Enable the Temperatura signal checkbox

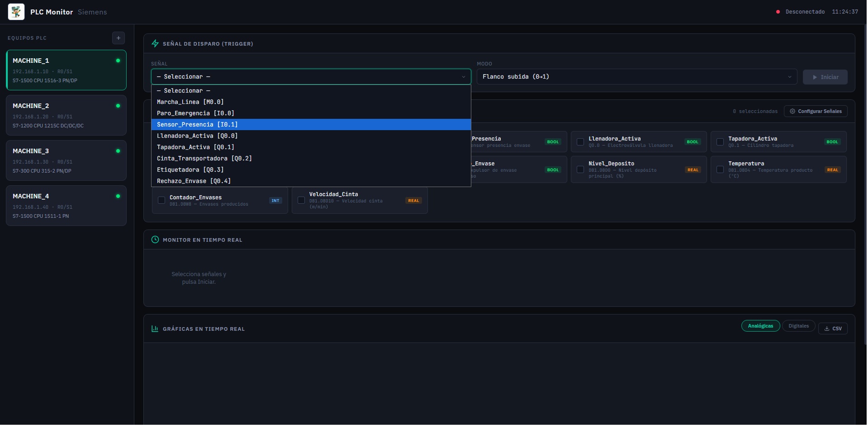coord(720,169)
